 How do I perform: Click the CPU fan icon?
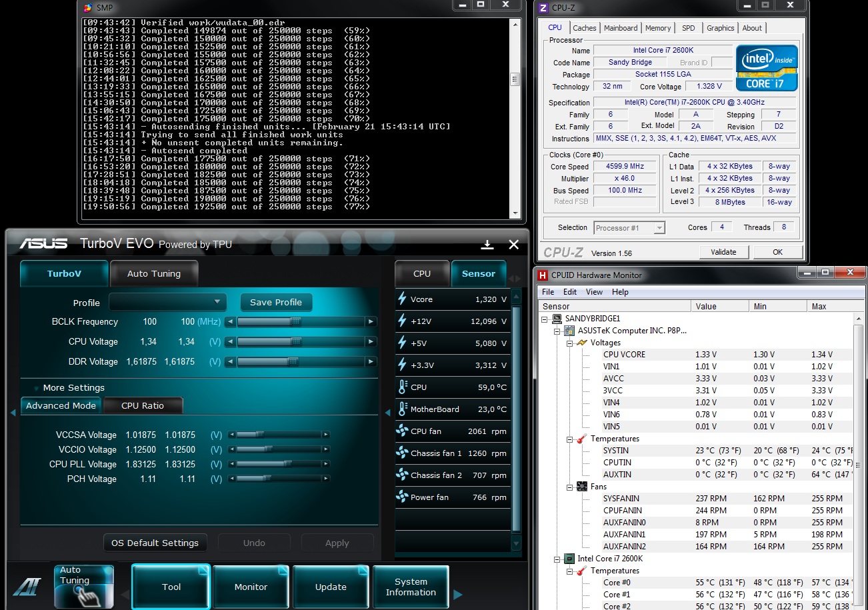click(402, 431)
